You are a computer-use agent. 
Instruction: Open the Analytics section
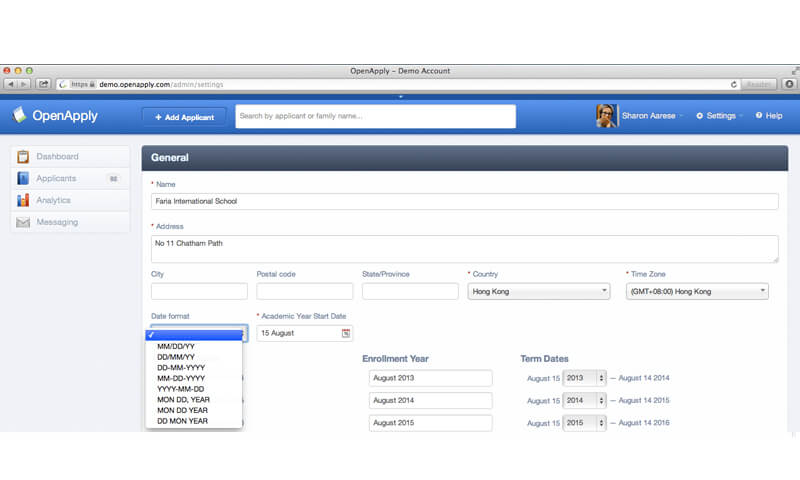[70, 200]
